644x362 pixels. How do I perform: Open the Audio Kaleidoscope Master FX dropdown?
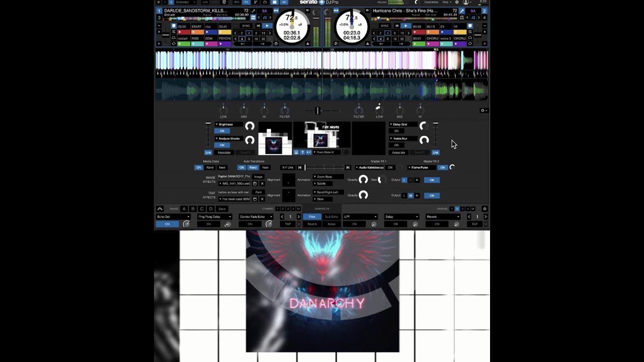[370, 167]
